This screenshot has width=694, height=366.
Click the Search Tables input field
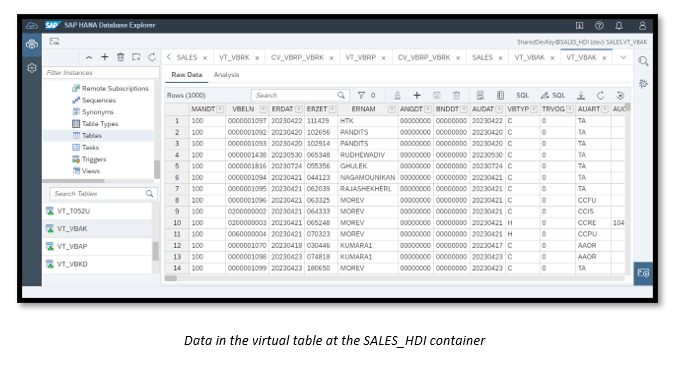click(x=103, y=194)
